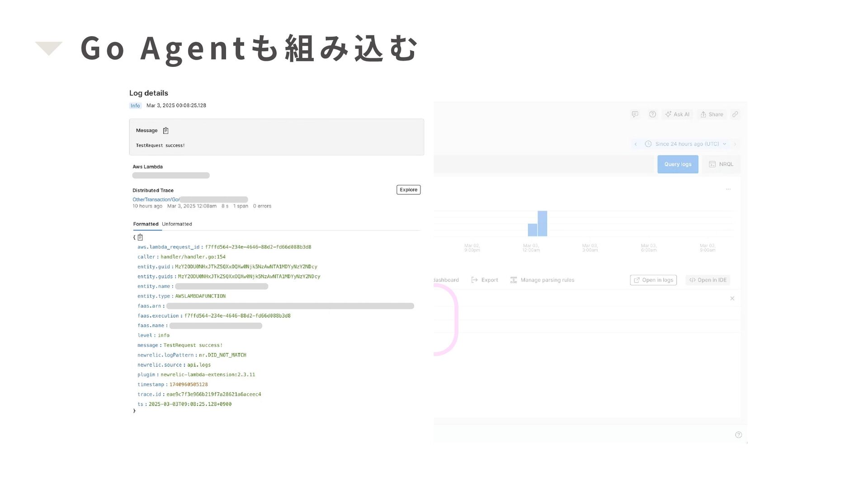
Task: Click the Explore button for distributed trace
Action: [408, 190]
